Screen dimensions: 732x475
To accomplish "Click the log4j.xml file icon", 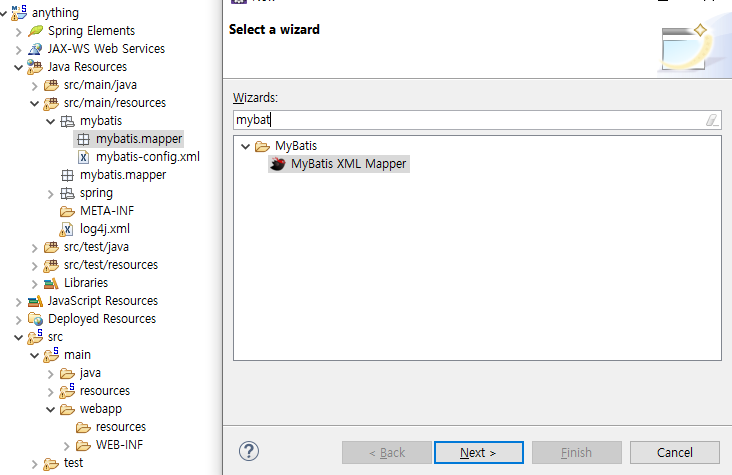I will coord(66,229).
